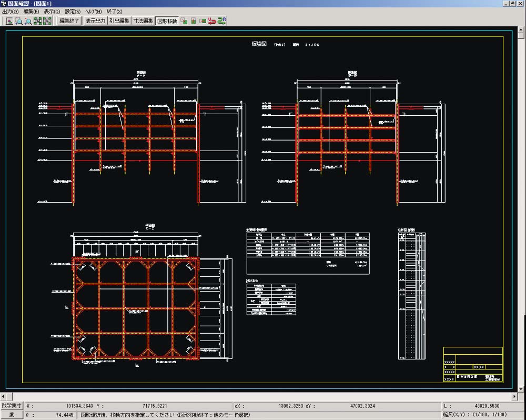Screen dimensions: 526x420
Task: Click the green redo arrow icon
Action: [222, 21]
